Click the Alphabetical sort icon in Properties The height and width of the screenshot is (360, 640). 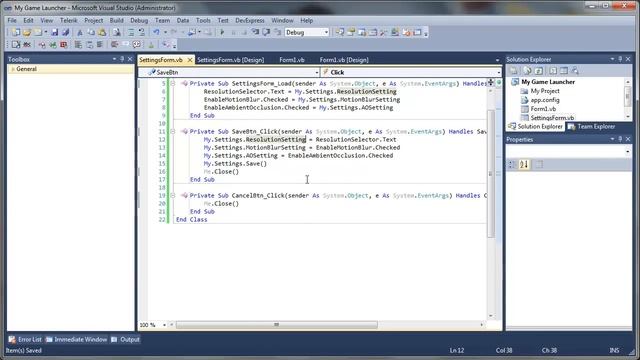point(524,164)
